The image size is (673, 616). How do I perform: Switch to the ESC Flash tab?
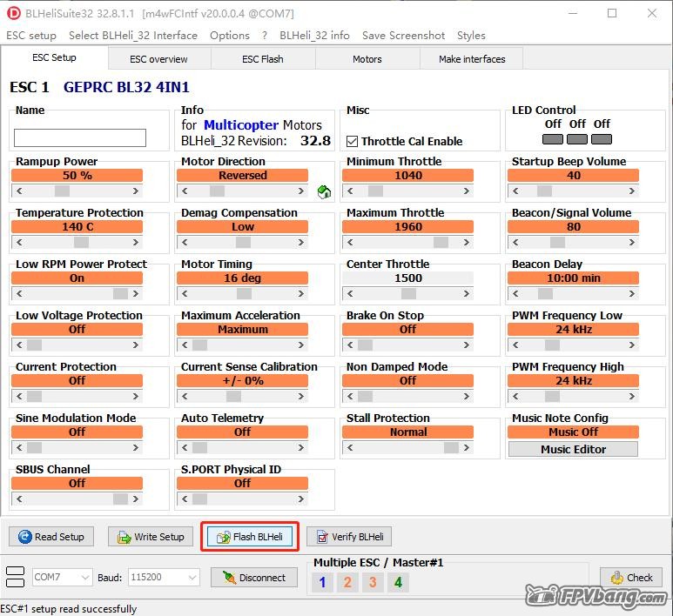point(263,59)
